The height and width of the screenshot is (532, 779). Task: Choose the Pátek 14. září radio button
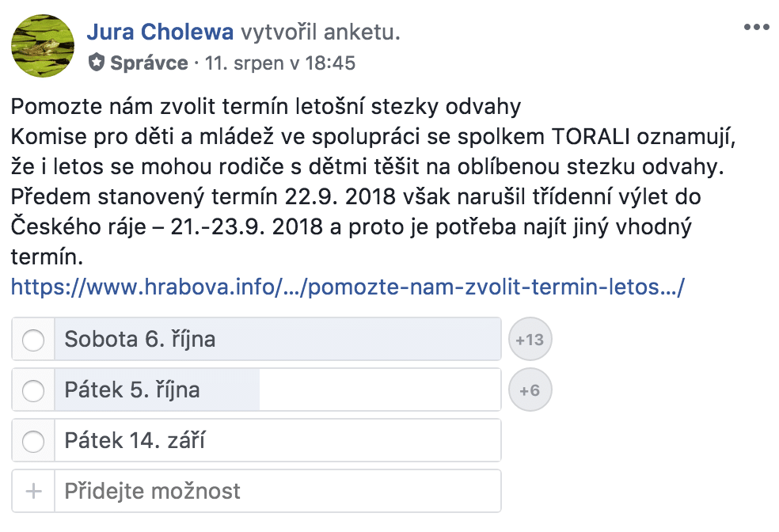tap(33, 441)
